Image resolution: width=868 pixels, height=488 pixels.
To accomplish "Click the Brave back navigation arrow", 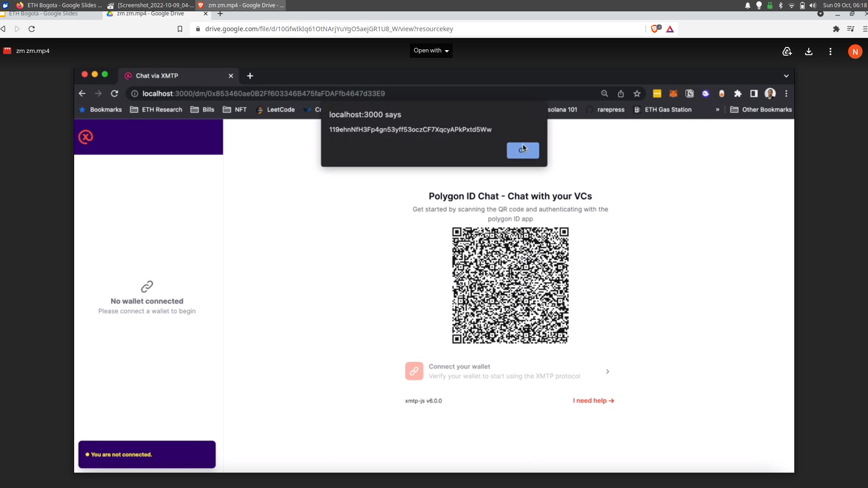I will click(x=3, y=29).
